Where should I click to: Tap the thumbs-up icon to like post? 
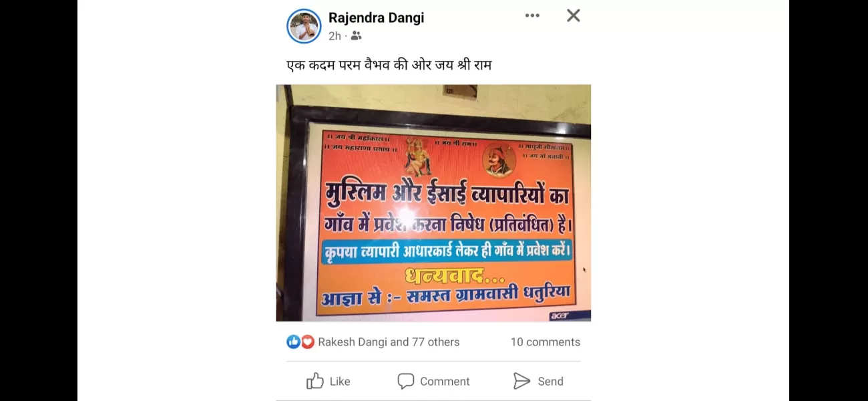click(x=315, y=381)
